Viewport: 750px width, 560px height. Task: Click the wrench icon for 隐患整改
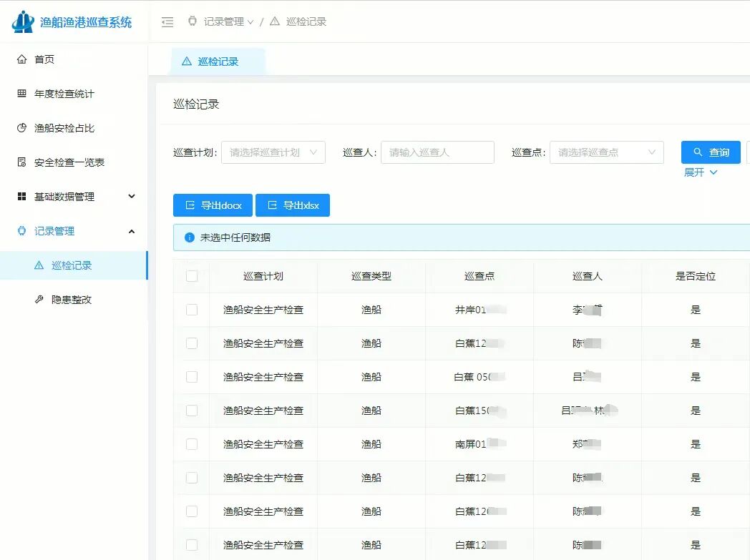pyautogui.click(x=39, y=300)
